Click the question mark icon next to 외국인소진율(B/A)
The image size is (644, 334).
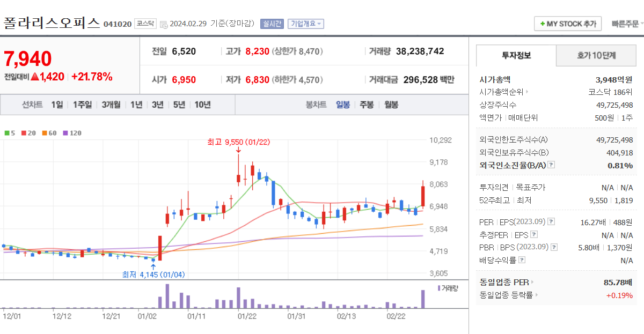[551, 165]
